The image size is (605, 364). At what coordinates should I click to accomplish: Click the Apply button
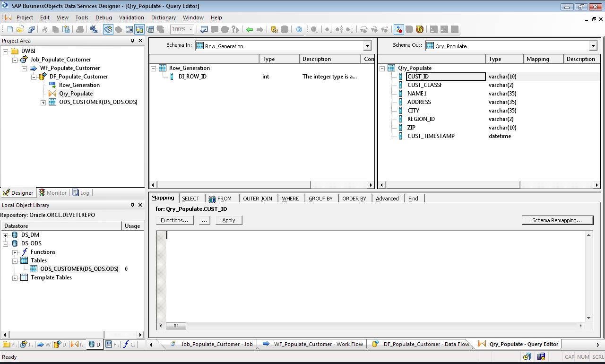[229, 220]
